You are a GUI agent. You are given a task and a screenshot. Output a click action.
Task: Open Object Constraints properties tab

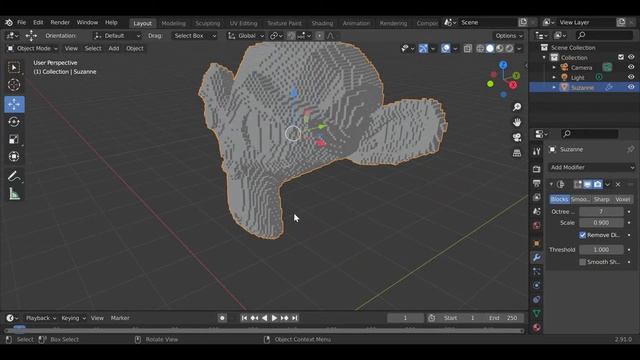[x=536, y=300]
